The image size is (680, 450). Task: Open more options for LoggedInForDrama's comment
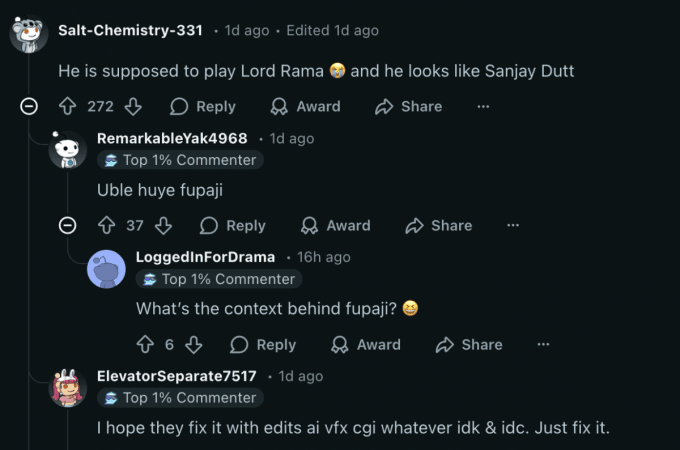pos(543,344)
